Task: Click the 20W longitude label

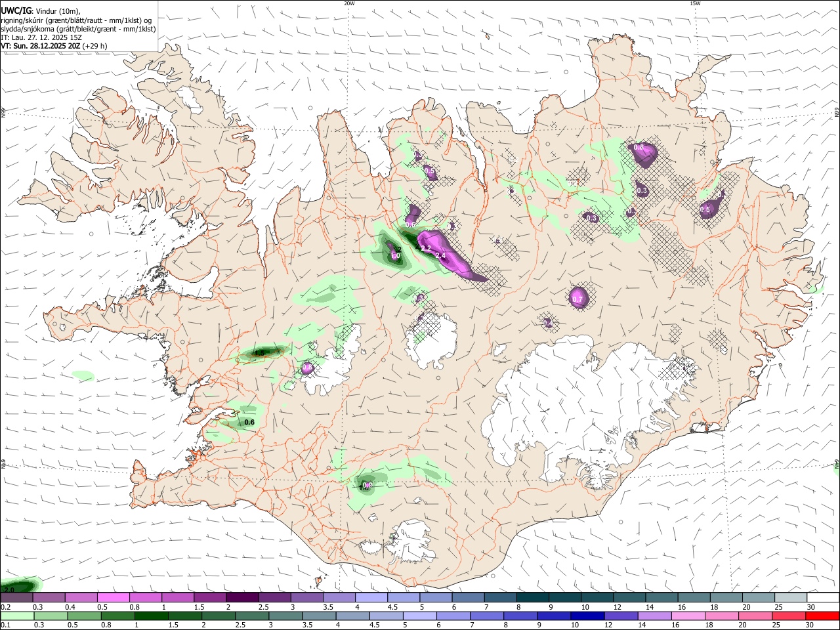Action: point(349,3)
